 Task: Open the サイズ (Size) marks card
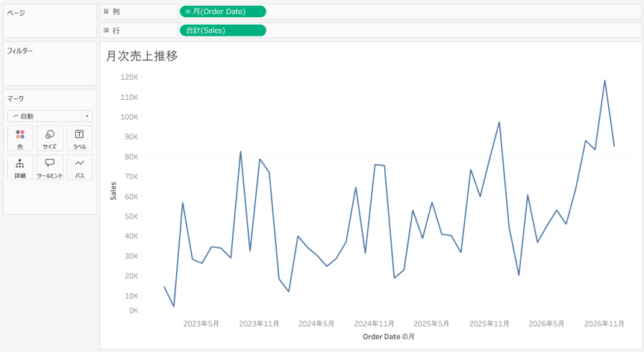(x=50, y=139)
